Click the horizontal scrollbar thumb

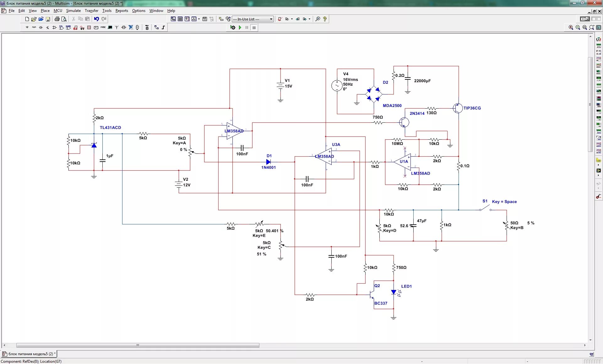tap(138, 345)
